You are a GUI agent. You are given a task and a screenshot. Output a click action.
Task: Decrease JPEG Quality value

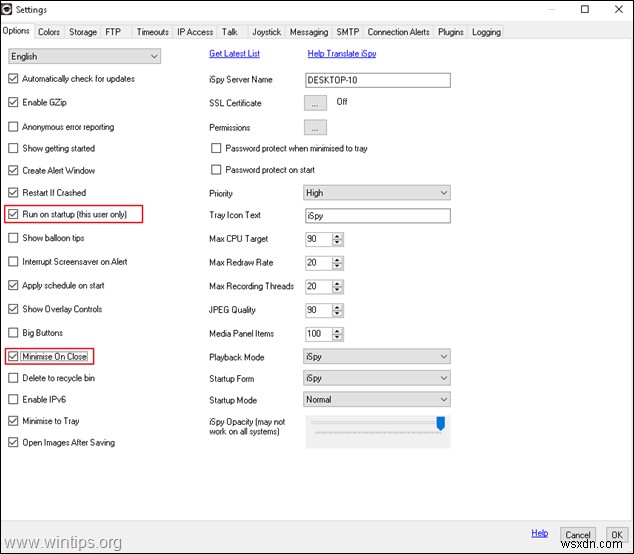[337, 313]
